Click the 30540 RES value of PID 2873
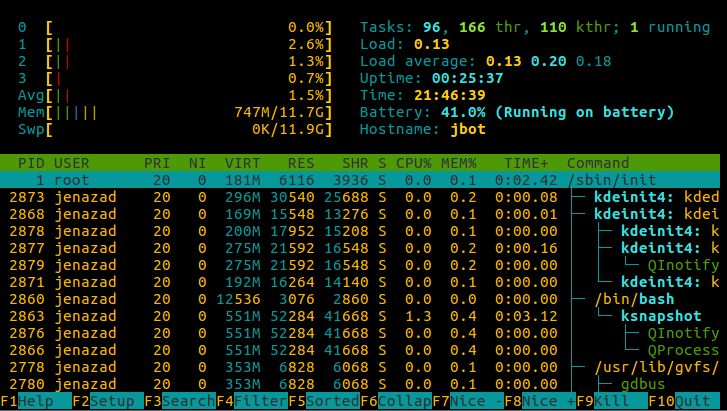Viewport: 727px width, 411px height. click(x=292, y=197)
